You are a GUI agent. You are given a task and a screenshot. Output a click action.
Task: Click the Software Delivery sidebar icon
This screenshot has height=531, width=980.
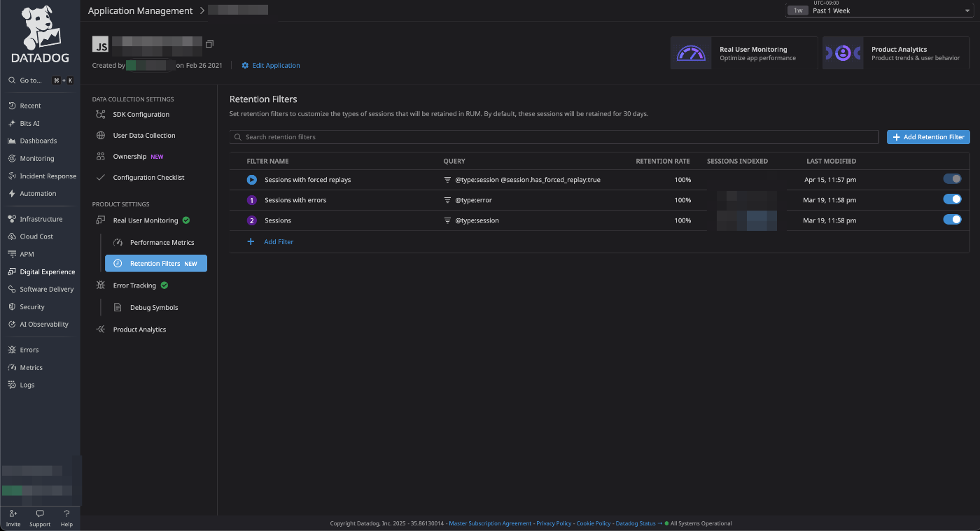point(12,289)
